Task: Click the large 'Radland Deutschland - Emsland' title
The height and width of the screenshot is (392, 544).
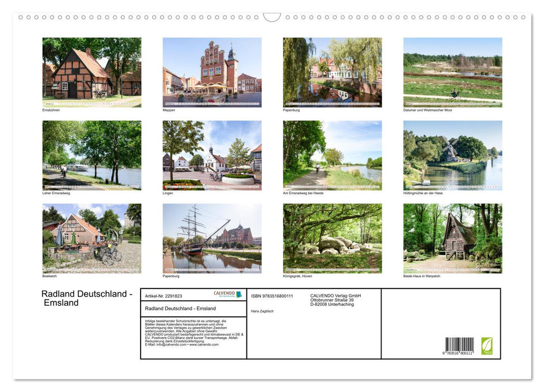Action: pyautogui.click(x=87, y=298)
